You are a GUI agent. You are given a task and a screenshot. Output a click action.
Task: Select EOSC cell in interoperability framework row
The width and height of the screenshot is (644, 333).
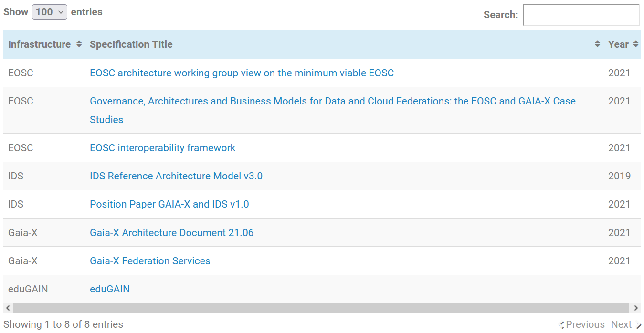(21, 148)
